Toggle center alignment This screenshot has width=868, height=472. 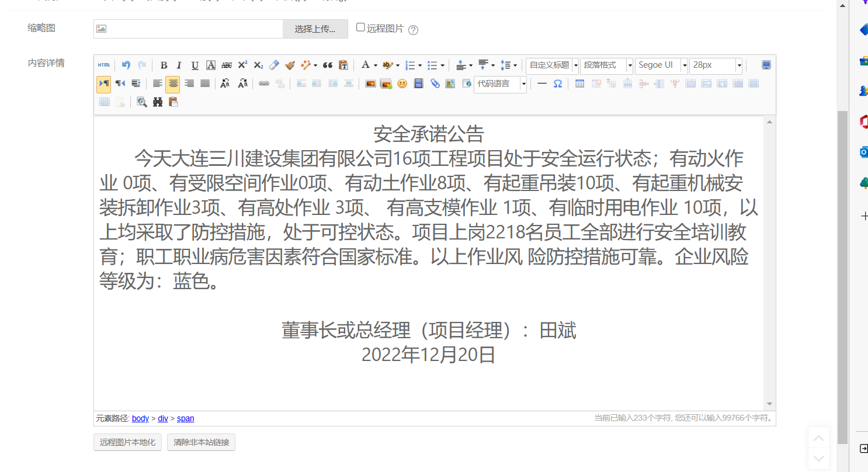(173, 84)
